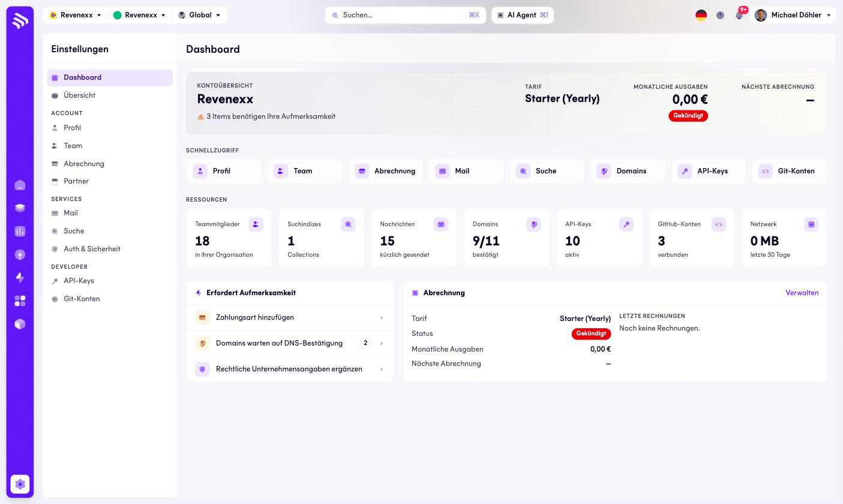Open the bar chart icon in left rail
843x504 pixels.
20,231
